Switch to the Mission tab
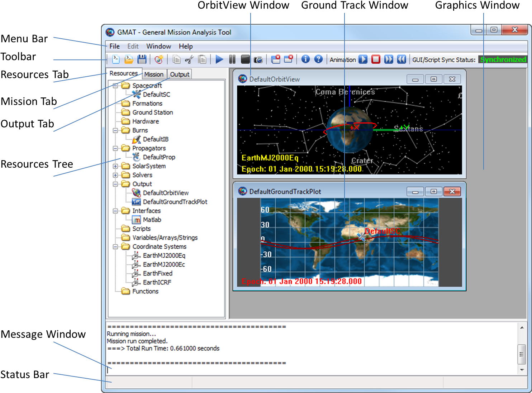The height and width of the screenshot is (393, 532). 154,74
